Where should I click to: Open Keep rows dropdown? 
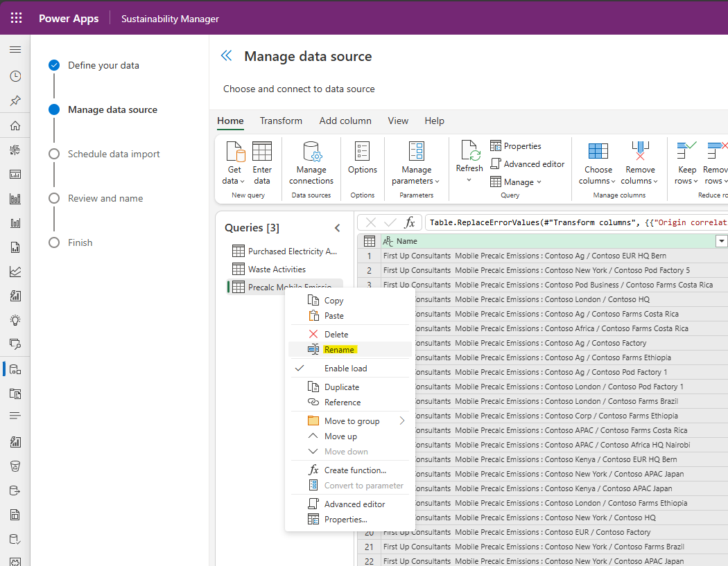point(686,163)
